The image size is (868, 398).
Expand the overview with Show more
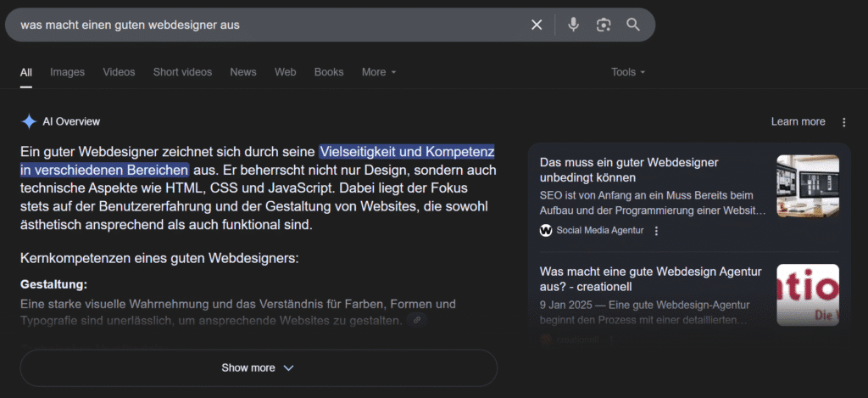[259, 368]
